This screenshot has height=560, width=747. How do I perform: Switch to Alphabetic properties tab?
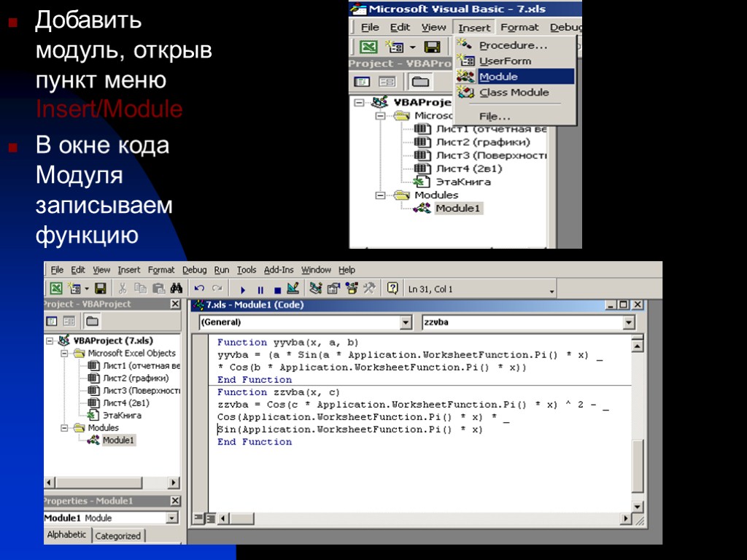tap(66, 534)
